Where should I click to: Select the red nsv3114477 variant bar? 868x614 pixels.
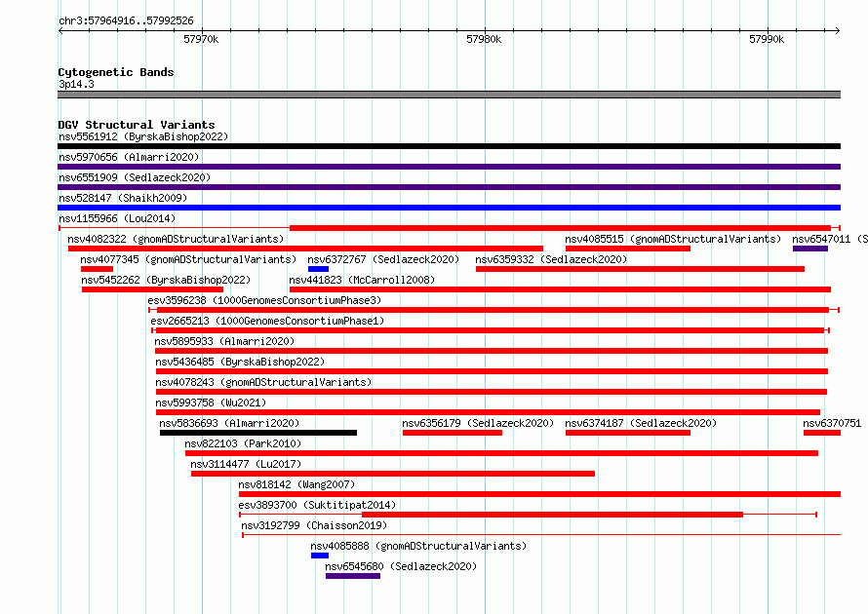pos(393,474)
